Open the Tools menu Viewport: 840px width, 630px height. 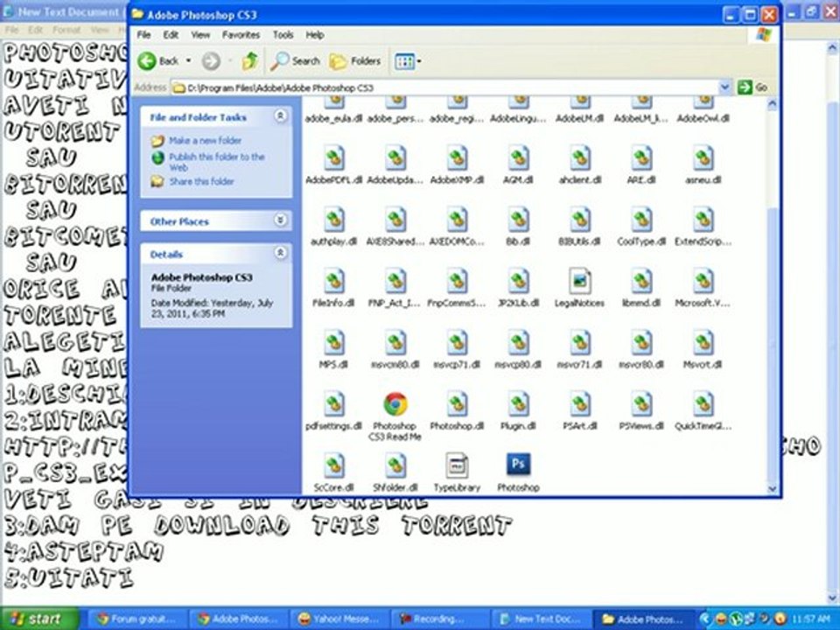tap(283, 35)
